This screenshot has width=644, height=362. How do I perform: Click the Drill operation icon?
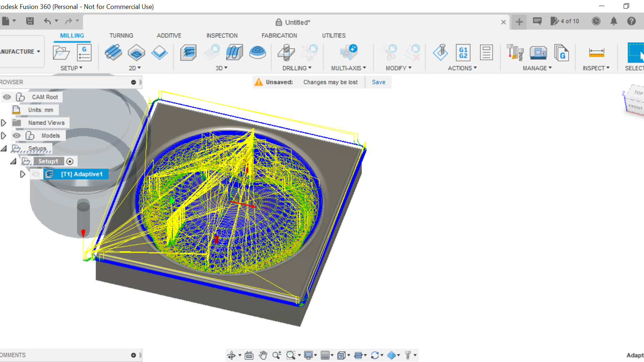pos(286,52)
